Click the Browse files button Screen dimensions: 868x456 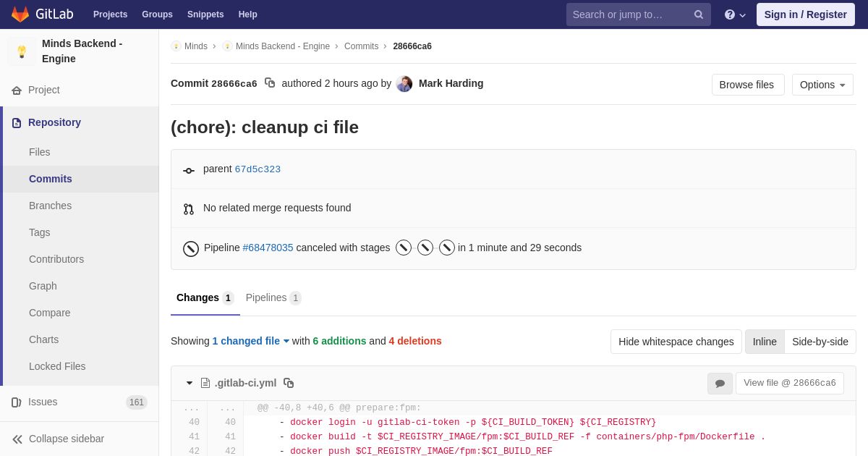click(748, 85)
